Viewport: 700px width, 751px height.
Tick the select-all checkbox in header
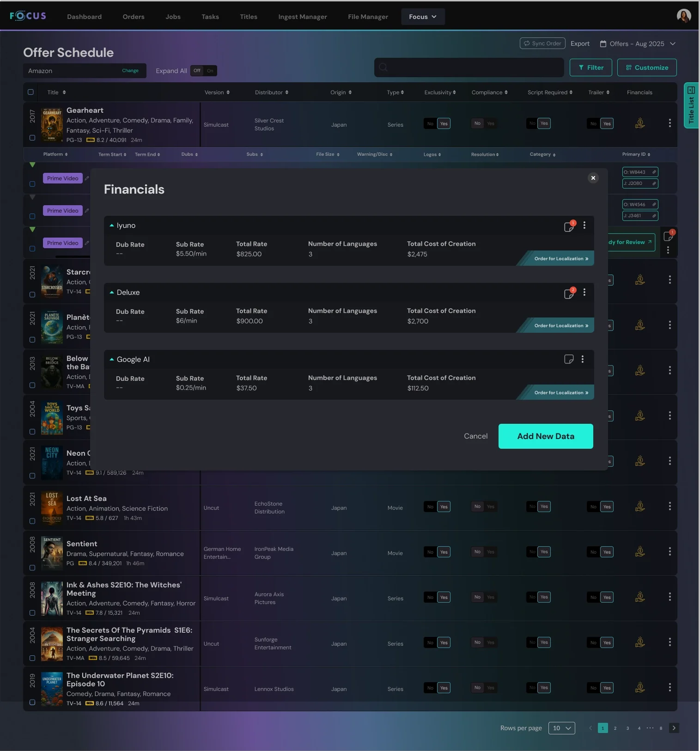pos(31,92)
